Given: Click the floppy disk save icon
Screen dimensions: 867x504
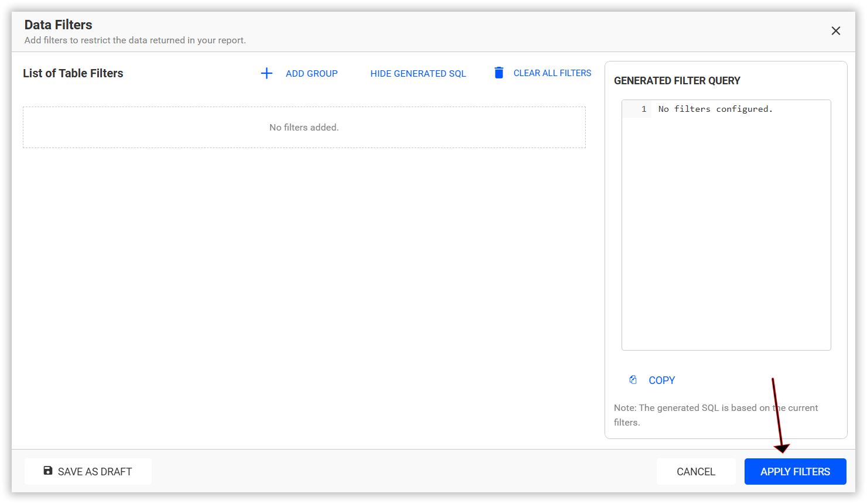Looking at the screenshot, I should pyautogui.click(x=48, y=471).
